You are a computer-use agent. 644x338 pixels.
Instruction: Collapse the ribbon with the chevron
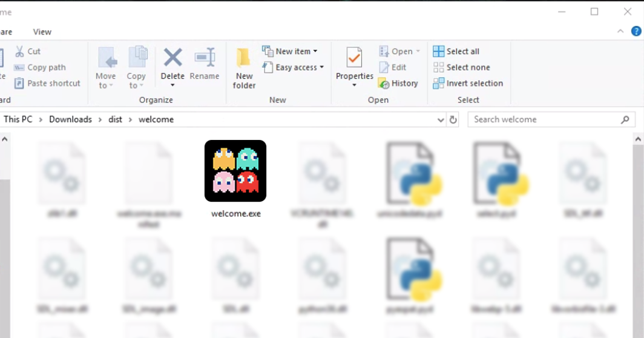(620, 31)
